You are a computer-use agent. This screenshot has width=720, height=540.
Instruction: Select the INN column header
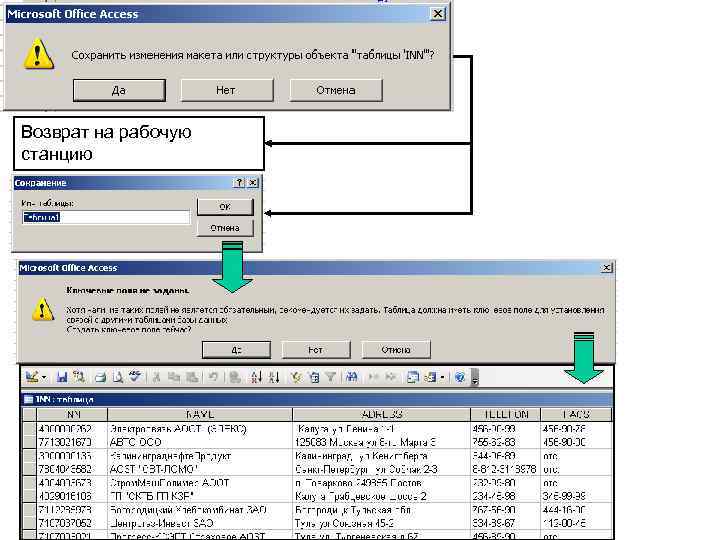click(72, 415)
